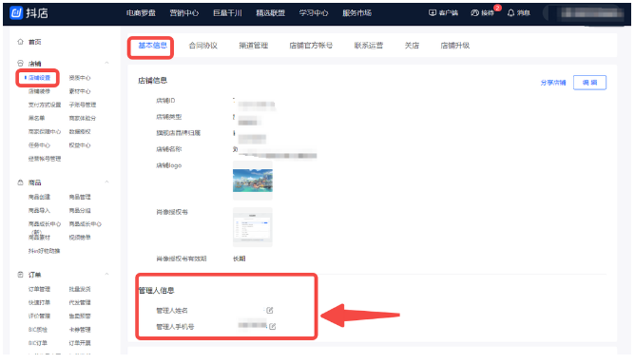The width and height of the screenshot is (635, 364).
Task: Click the 分享店铺 link
Action: point(553,83)
